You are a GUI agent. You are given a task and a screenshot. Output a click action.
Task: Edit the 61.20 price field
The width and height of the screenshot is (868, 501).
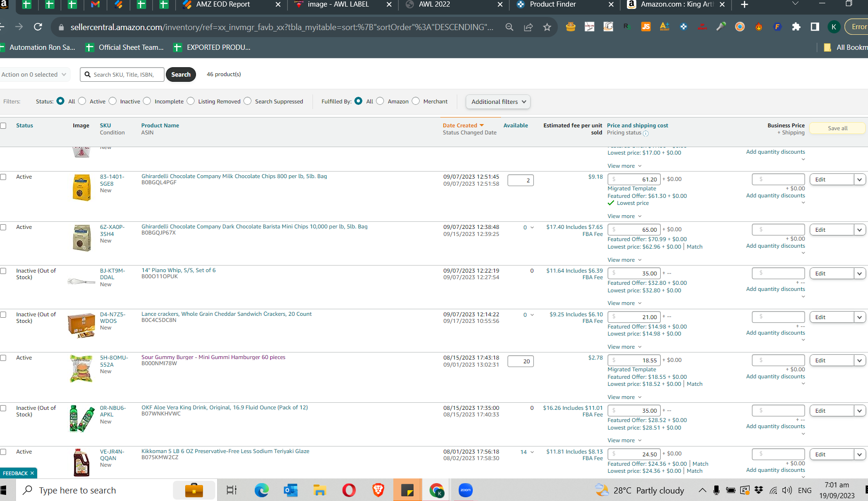[634, 180]
